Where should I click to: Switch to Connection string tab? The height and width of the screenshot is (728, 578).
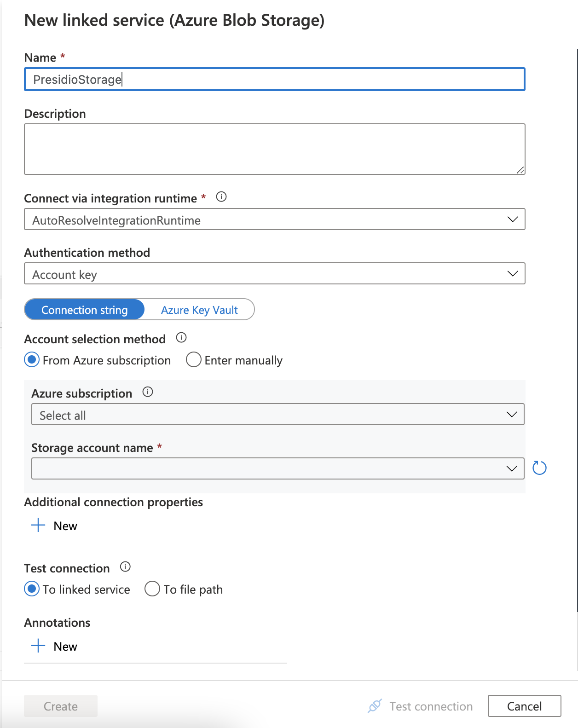[85, 310]
